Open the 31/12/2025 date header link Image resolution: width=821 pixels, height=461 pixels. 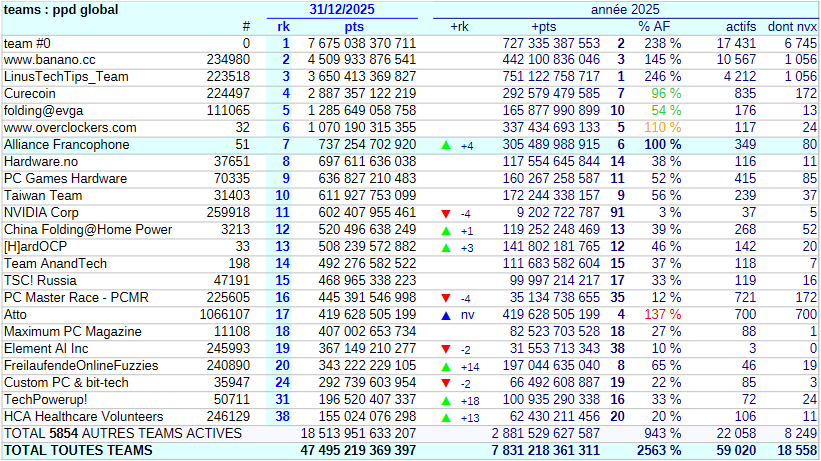tap(342, 9)
